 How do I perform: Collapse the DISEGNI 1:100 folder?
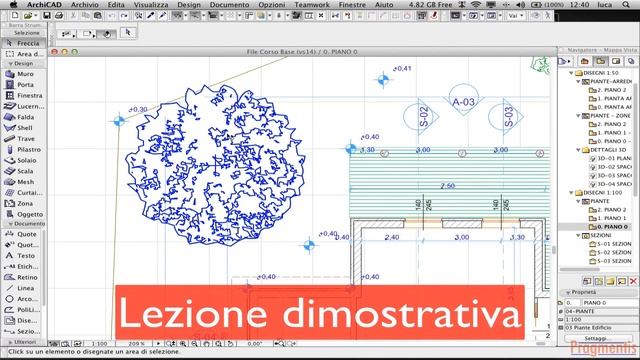[x=571, y=193]
